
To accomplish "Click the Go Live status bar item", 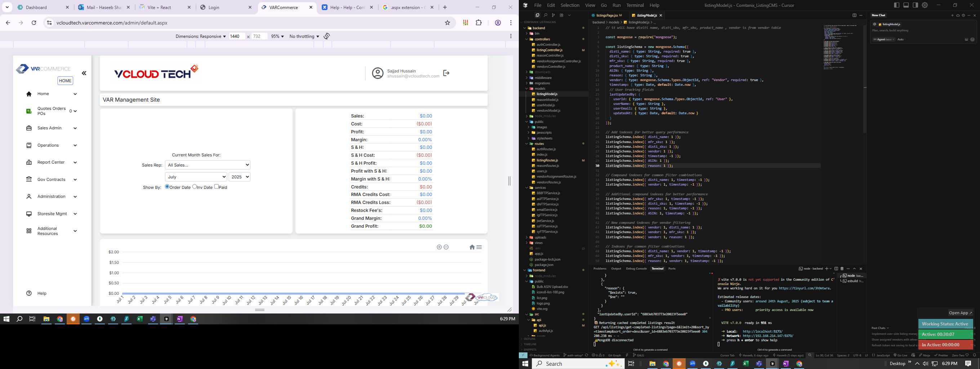I will (x=900, y=355).
